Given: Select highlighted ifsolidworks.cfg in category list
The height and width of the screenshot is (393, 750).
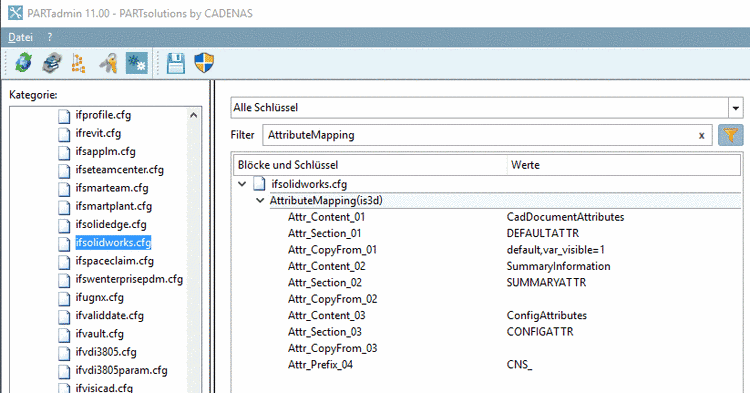Looking at the screenshot, I should [113, 242].
